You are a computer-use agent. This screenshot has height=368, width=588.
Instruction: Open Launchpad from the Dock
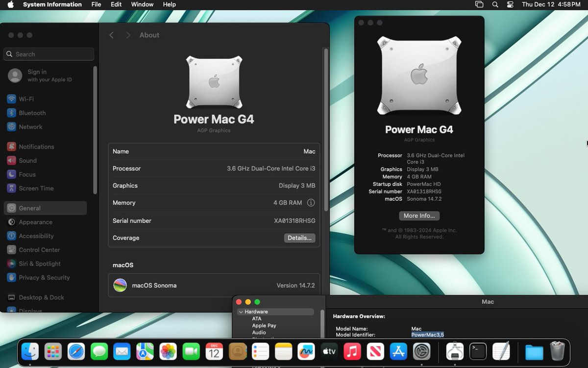(53, 351)
